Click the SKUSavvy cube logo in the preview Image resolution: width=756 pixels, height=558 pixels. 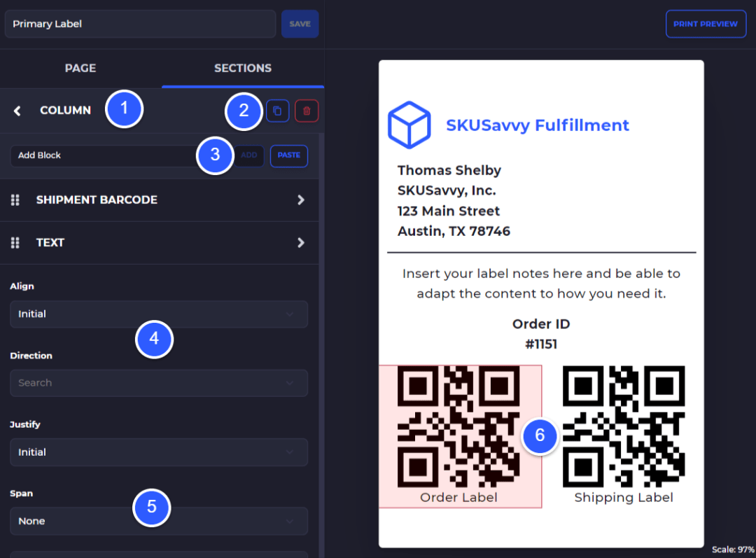click(x=409, y=125)
